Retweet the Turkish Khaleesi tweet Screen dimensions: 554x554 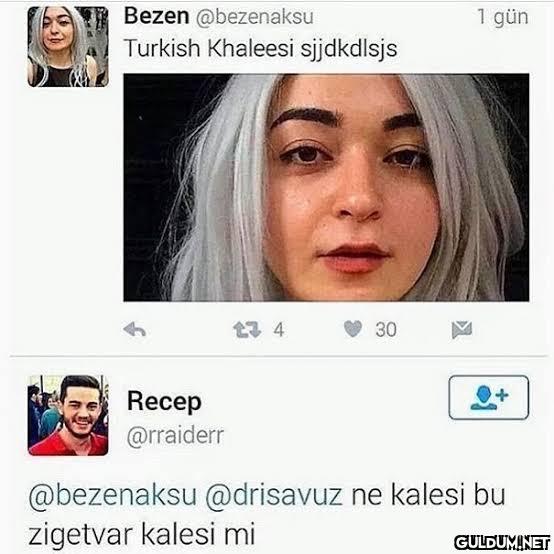coord(247,330)
